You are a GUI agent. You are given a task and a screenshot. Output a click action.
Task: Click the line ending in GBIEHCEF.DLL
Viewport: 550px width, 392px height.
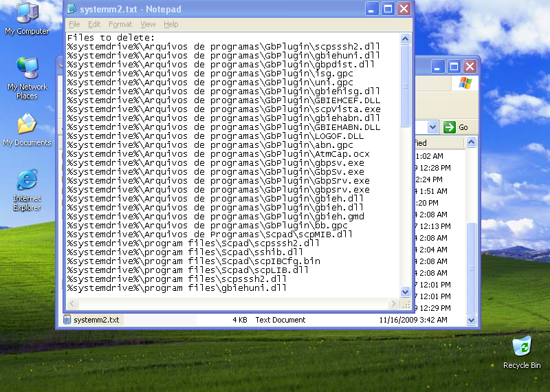(224, 100)
